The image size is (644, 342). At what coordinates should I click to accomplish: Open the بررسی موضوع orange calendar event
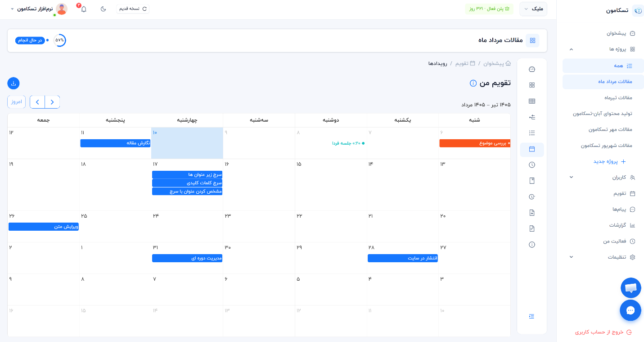point(475,143)
